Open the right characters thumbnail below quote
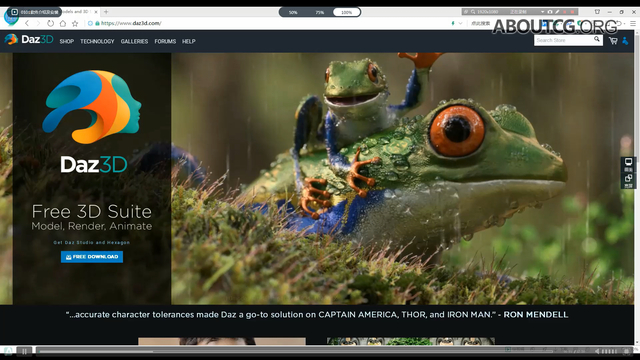The height and width of the screenshot is (360, 640). pos(411,341)
